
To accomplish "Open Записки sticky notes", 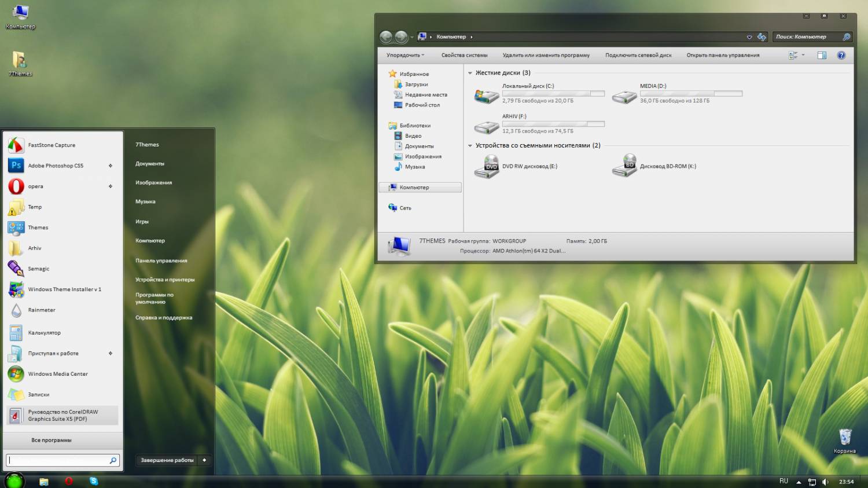I will [62, 395].
